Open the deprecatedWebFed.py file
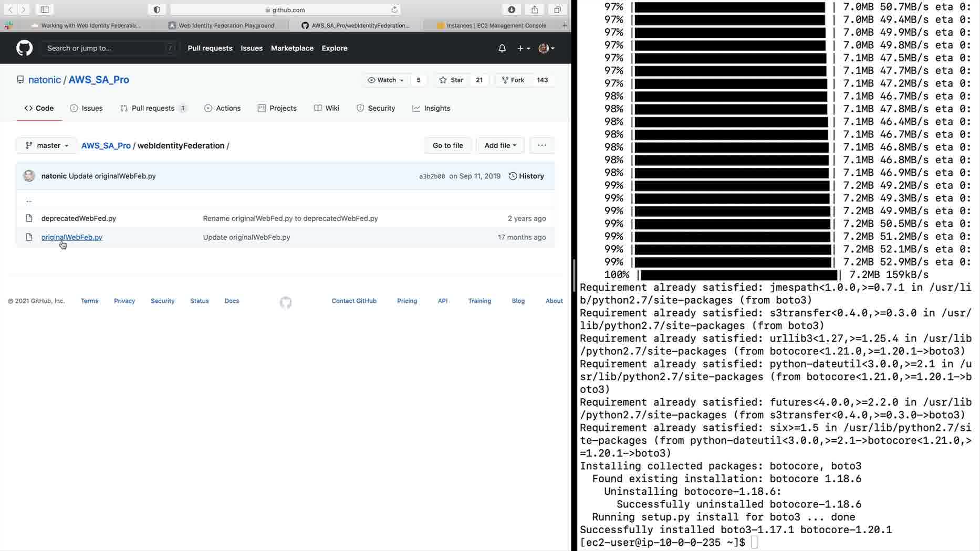 pyautogui.click(x=79, y=218)
